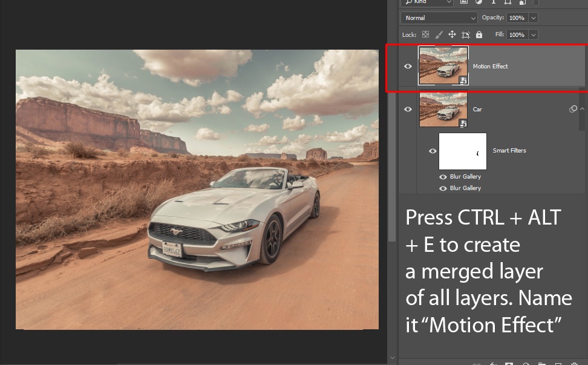This screenshot has width=588, height=365.
Task: Select the white Smart Filters mask thumbnail
Action: pos(462,151)
